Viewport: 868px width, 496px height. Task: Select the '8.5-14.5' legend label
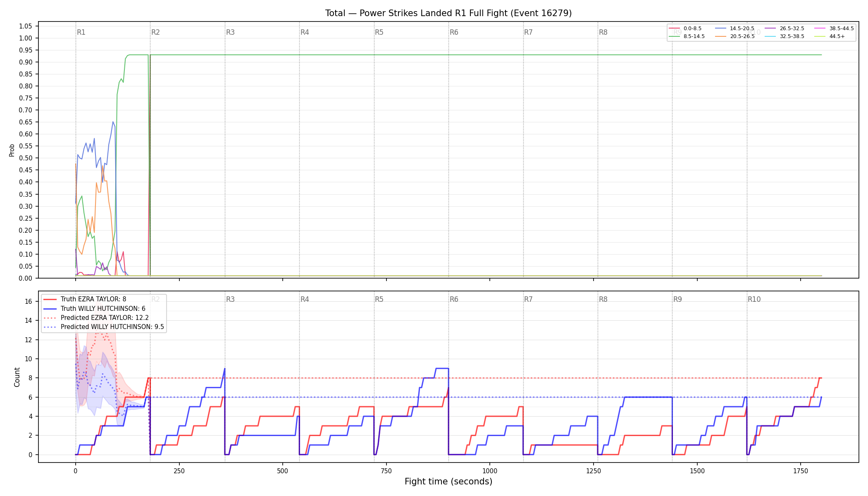[x=694, y=36]
